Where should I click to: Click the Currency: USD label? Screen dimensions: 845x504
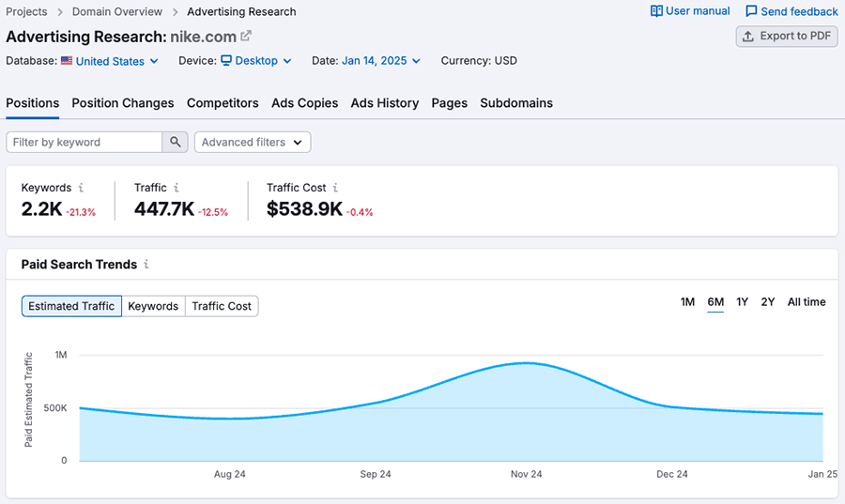tap(479, 61)
